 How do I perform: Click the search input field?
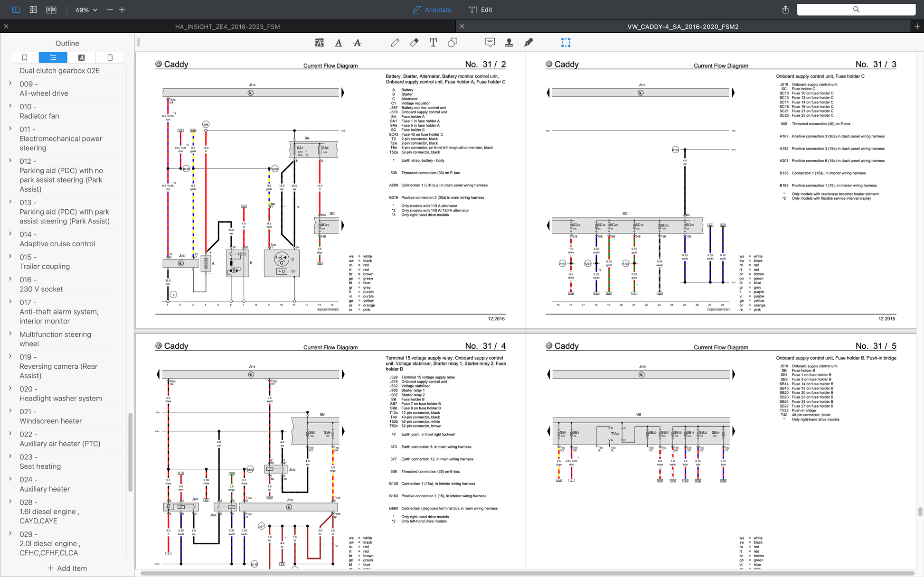[x=856, y=9]
